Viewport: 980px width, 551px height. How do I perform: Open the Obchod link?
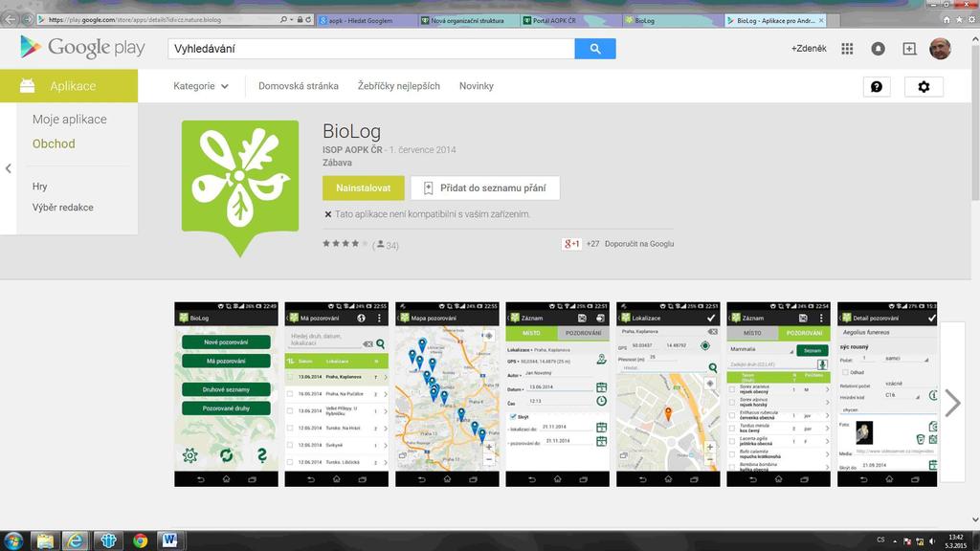click(54, 143)
